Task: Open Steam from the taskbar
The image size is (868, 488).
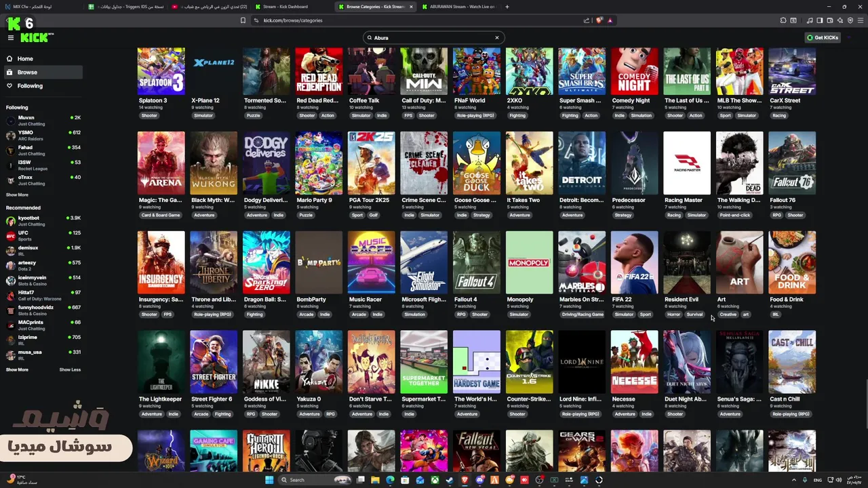Action: pos(450,480)
